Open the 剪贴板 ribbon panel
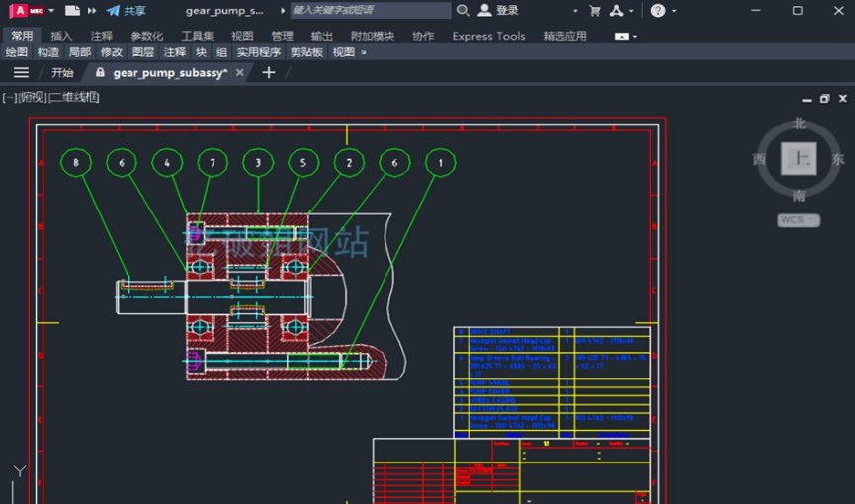The image size is (855, 504). (306, 52)
